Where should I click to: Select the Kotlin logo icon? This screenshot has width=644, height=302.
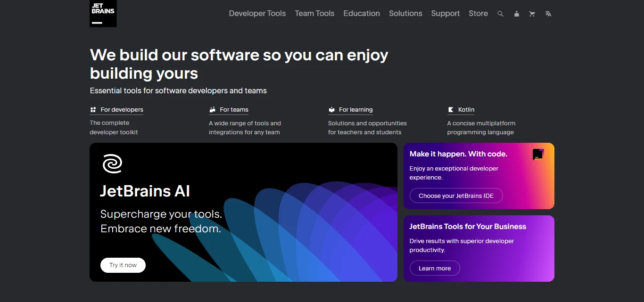coord(451,110)
